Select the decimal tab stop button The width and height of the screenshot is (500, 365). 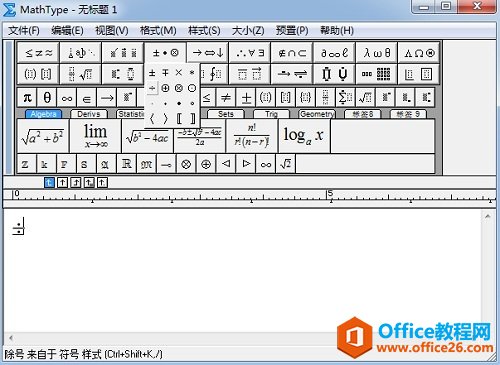tap(102, 182)
